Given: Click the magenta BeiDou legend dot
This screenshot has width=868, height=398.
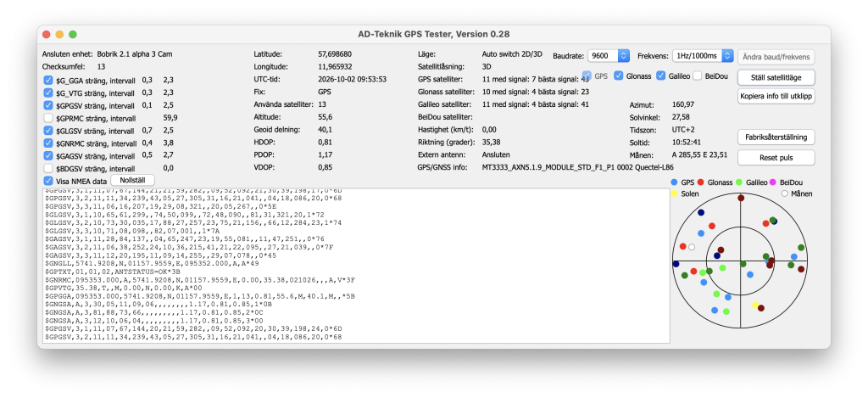Looking at the screenshot, I should 773,182.
